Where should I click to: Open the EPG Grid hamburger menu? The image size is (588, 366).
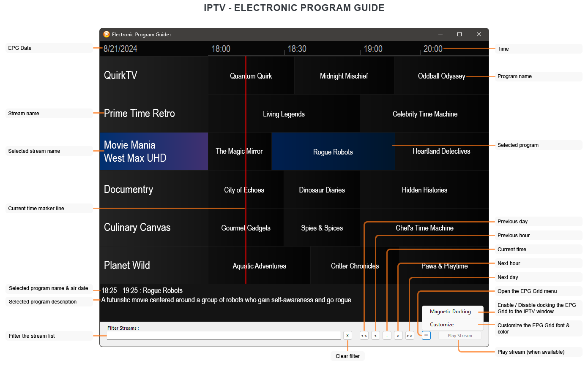tap(426, 336)
